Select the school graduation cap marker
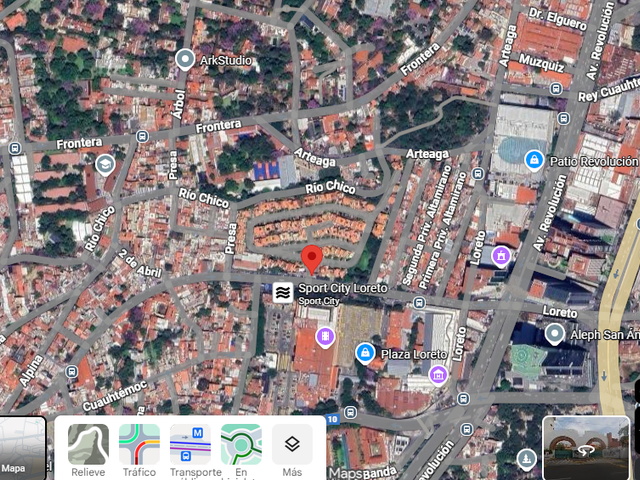The width and height of the screenshot is (640, 480). [x=105, y=165]
